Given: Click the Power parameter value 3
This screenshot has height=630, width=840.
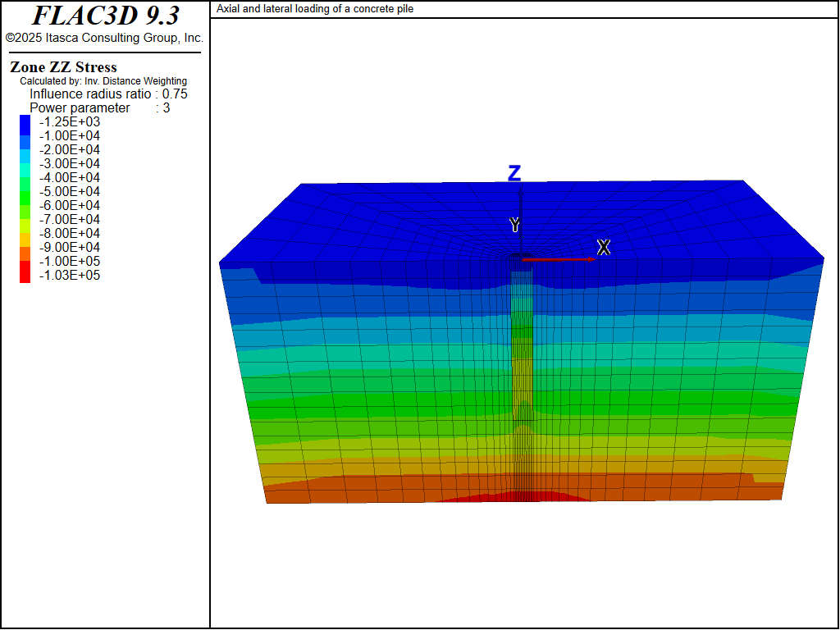Looking at the screenshot, I should 167,108.
